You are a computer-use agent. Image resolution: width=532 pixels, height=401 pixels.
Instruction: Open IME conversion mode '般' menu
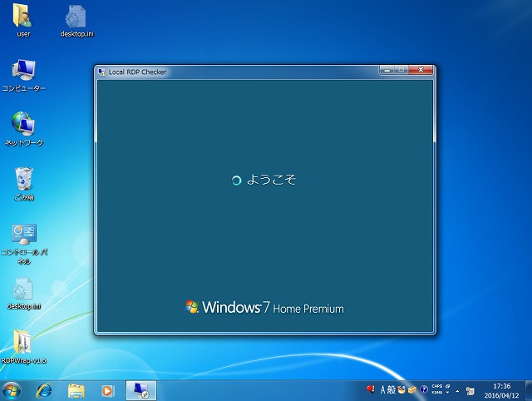pyautogui.click(x=392, y=389)
